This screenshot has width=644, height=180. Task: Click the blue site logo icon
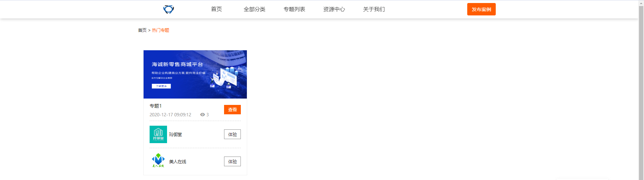click(168, 9)
